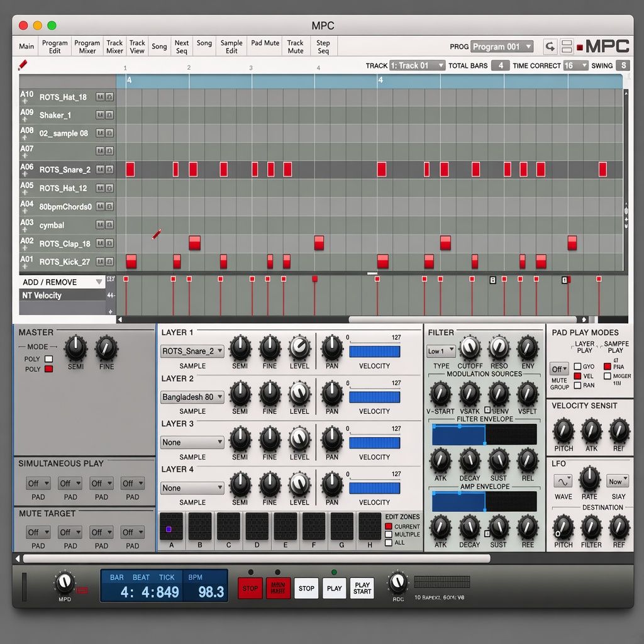The width and height of the screenshot is (644, 644).
Task: Turn the MASTER SEMI knob
Action: pyautogui.click(x=76, y=348)
